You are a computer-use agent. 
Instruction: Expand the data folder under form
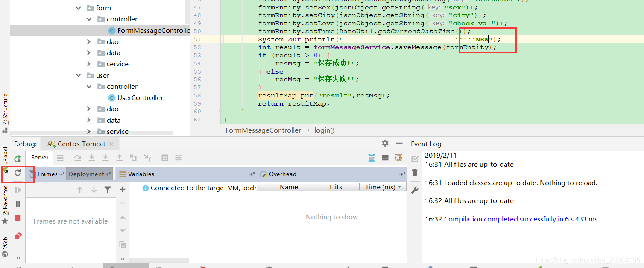(89, 53)
